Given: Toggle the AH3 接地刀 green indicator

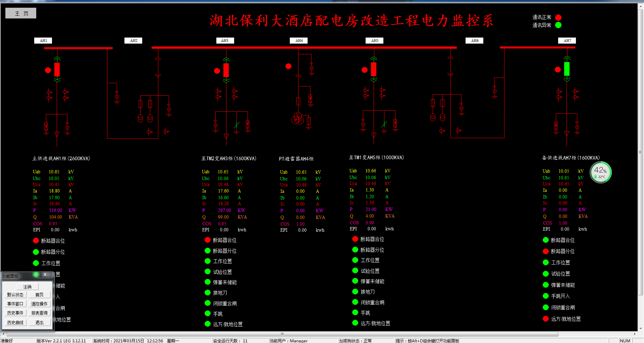Looking at the screenshot, I should tap(208, 293).
